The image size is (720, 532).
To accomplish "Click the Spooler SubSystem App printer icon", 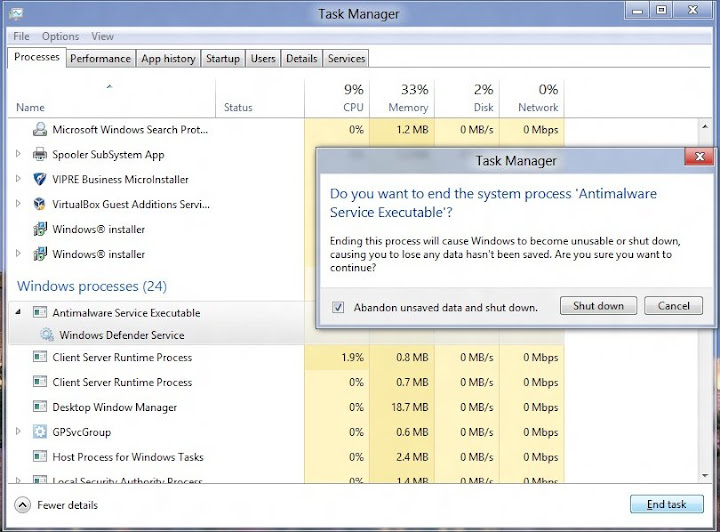I will click(40, 154).
